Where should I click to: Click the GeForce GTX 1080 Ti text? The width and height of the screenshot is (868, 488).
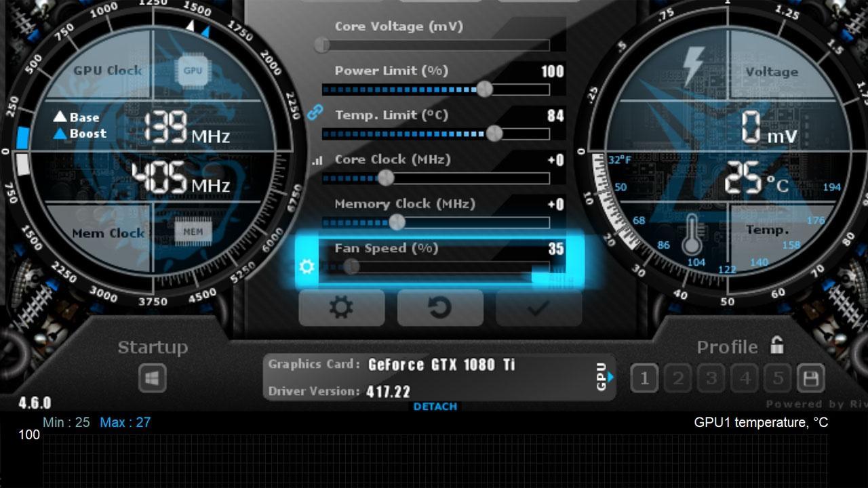(441, 365)
